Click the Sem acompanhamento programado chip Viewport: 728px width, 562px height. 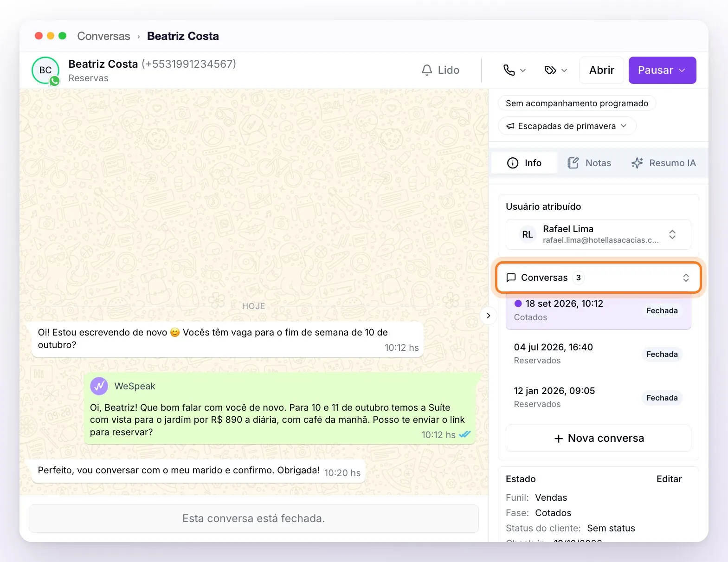(577, 103)
